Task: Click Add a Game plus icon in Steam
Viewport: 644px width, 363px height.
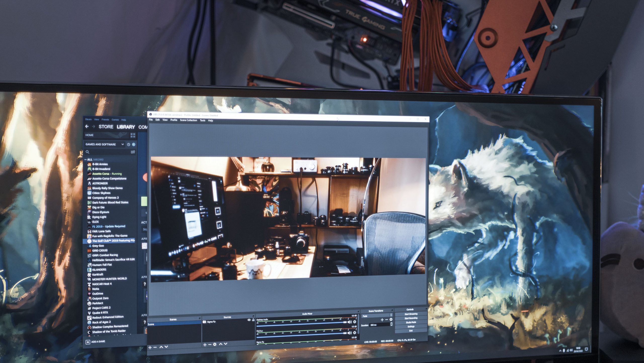Action: tap(88, 342)
